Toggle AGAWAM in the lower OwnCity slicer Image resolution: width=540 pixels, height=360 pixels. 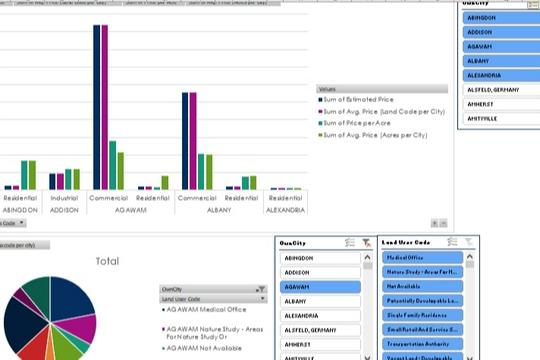(x=320, y=287)
